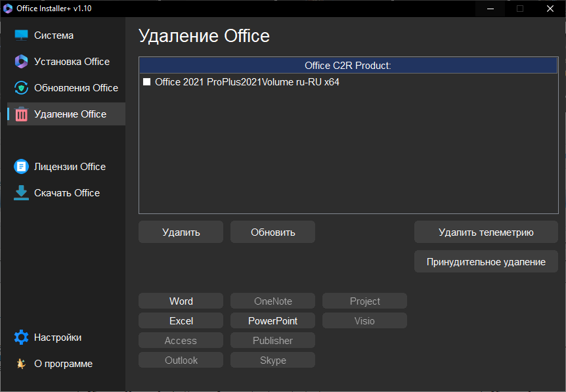Click the Лицензии Office document icon
The width and height of the screenshot is (566, 392).
point(22,167)
